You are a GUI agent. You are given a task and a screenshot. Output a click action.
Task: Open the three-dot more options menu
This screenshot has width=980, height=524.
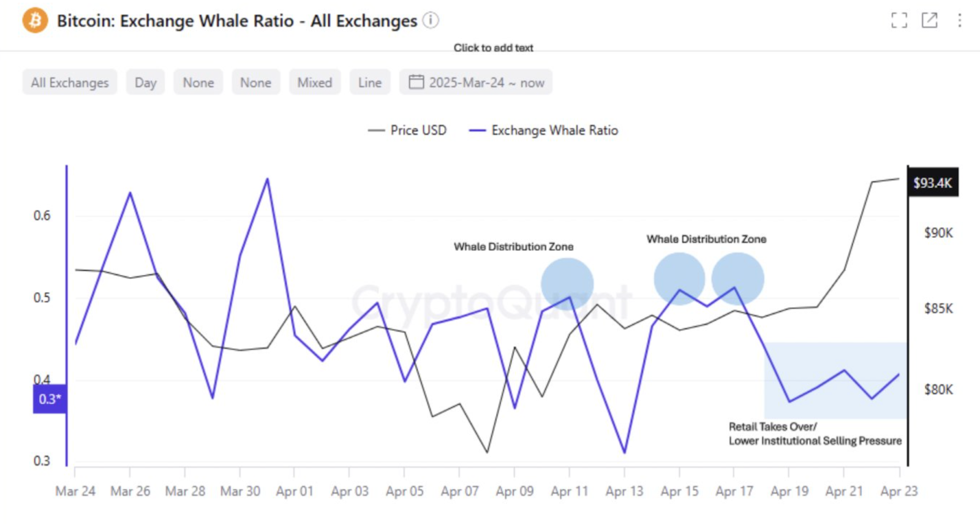[x=960, y=20]
